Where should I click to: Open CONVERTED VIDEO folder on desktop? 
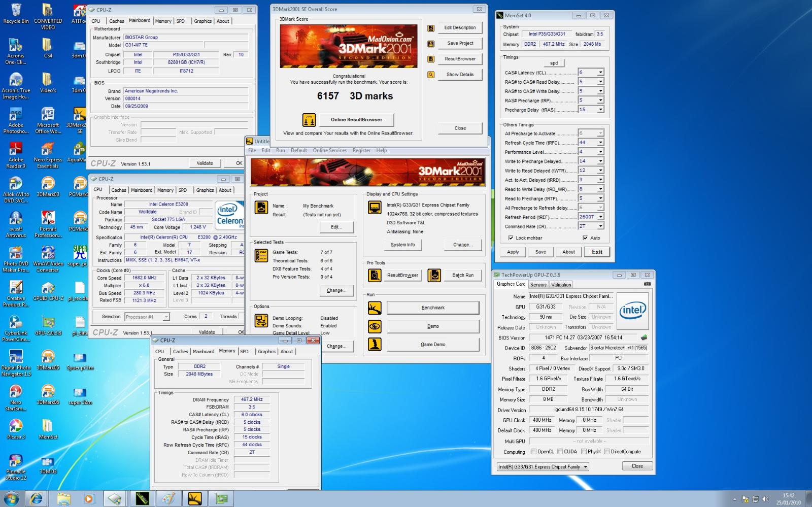(48, 16)
